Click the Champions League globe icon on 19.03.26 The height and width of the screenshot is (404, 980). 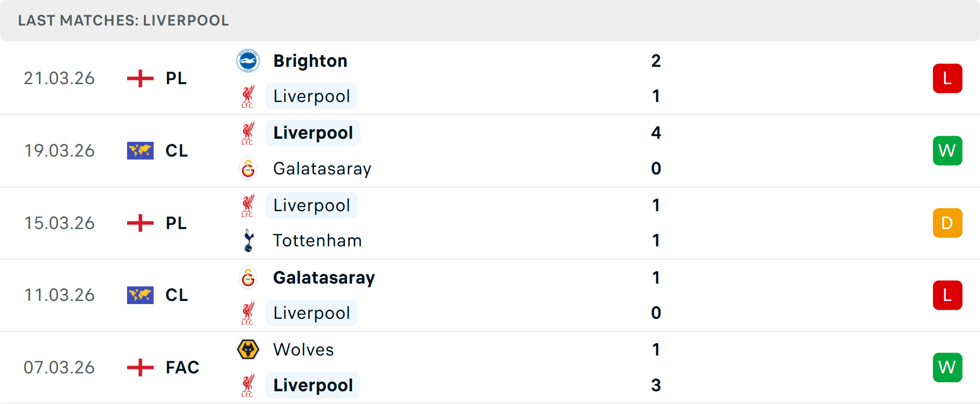point(139,150)
